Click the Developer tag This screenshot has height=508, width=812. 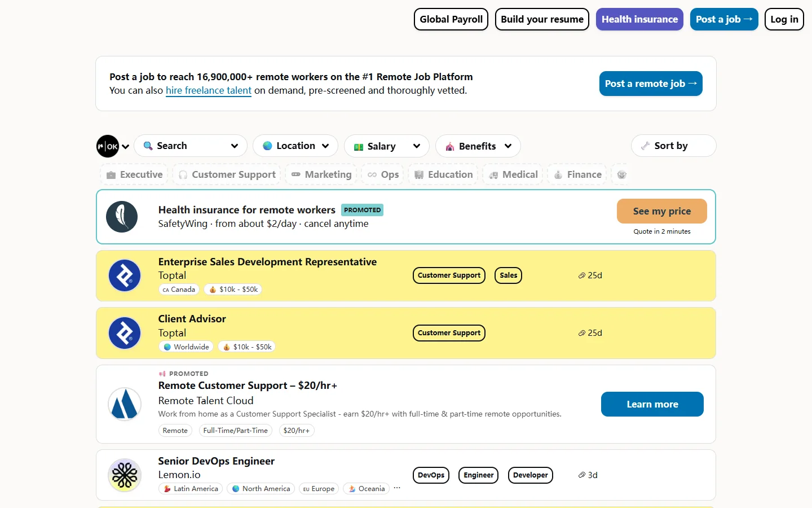pyautogui.click(x=531, y=475)
